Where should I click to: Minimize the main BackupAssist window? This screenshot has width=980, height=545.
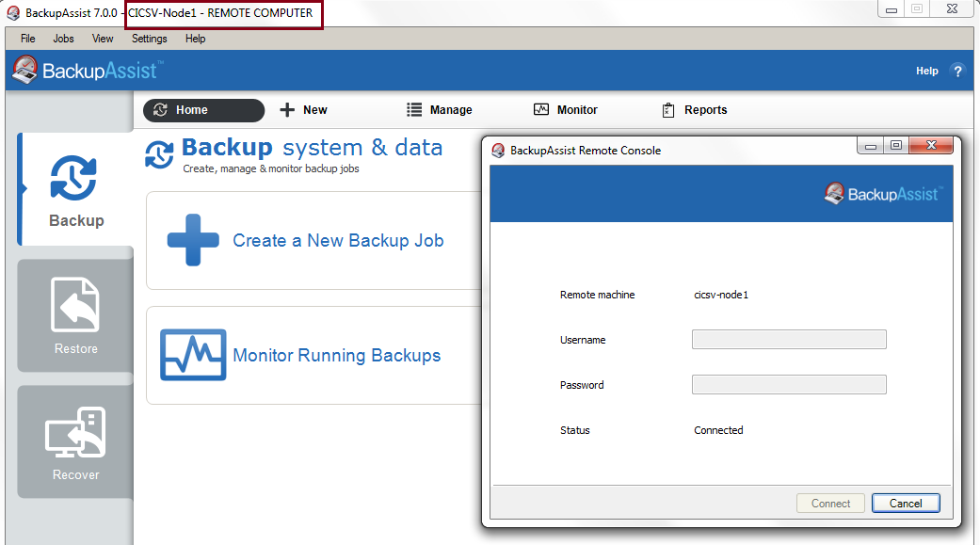[892, 8]
